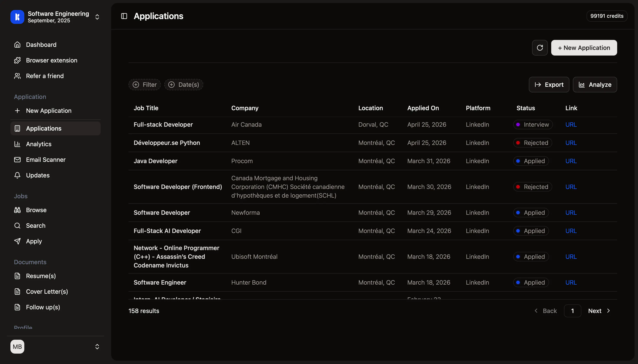Open the Email Scanner page
Viewport: 638px width, 364px height.
56,159
